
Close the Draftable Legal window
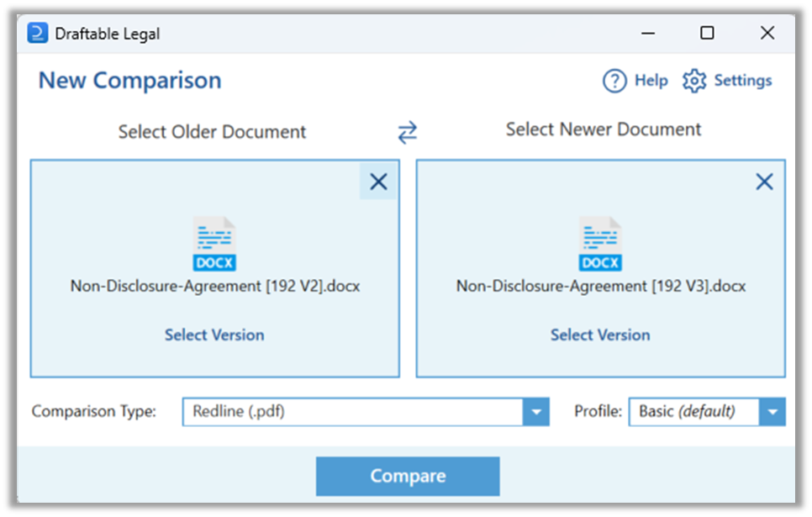click(767, 33)
